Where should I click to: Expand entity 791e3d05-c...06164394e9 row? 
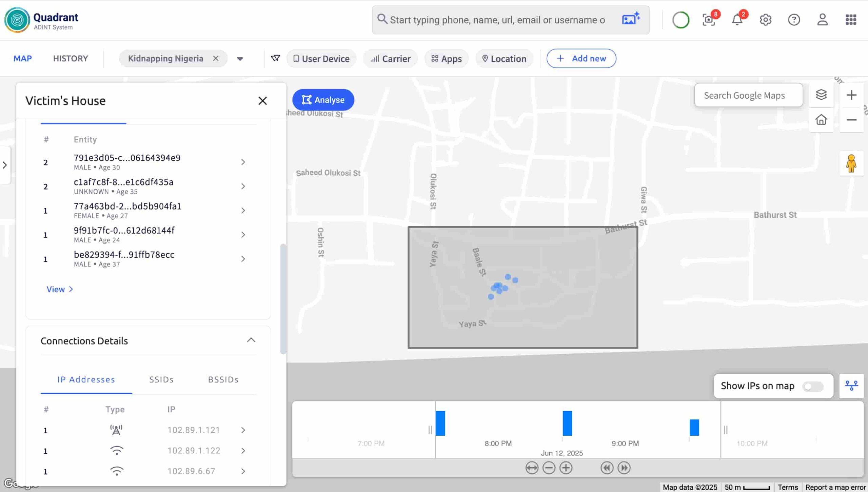(243, 162)
